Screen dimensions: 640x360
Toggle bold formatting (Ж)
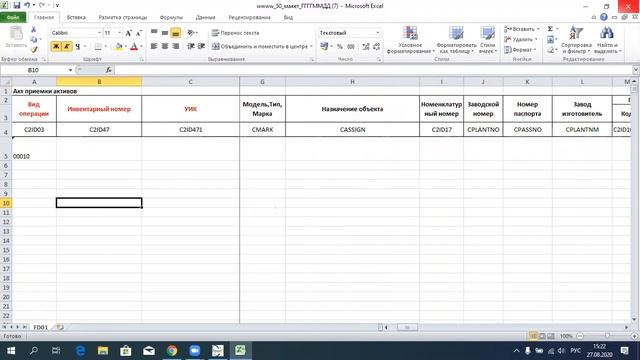(56, 47)
